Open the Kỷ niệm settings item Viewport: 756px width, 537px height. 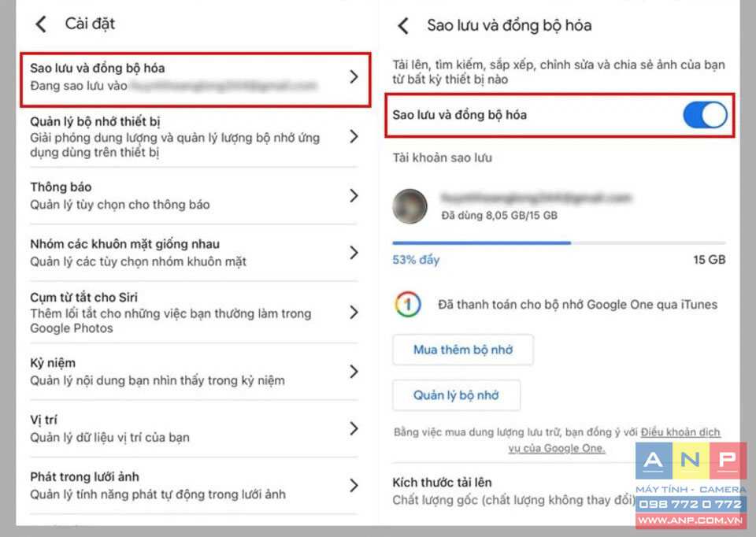[x=194, y=371]
